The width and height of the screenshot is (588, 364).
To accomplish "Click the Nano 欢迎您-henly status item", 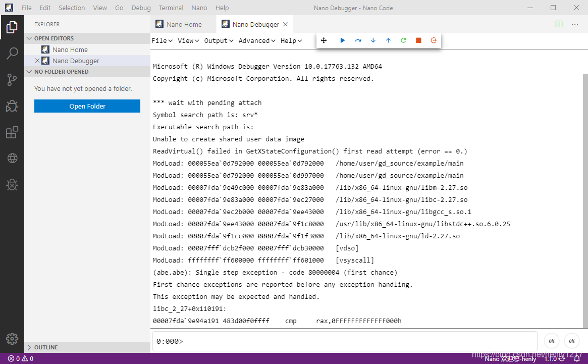I will 510,359.
